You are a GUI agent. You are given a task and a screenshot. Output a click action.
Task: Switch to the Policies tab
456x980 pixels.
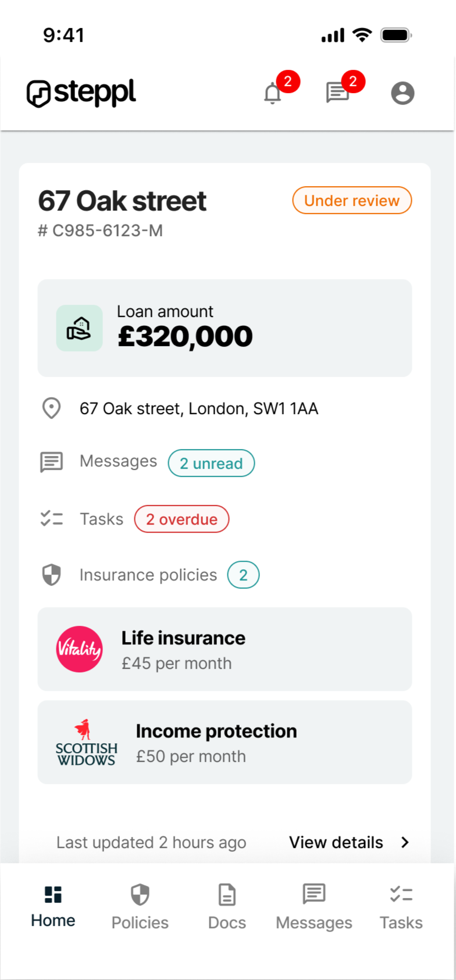coord(140,907)
